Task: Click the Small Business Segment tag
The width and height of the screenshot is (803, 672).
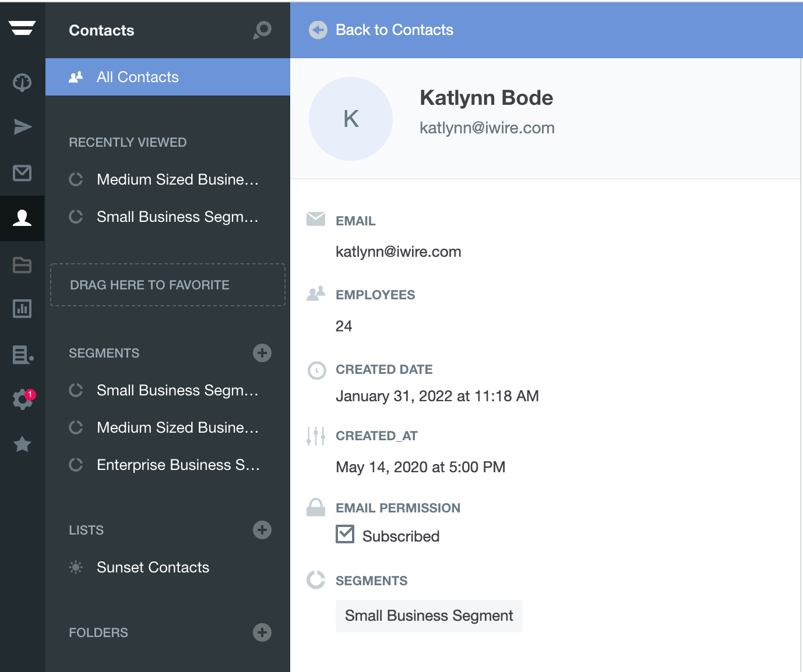Action: point(429,616)
